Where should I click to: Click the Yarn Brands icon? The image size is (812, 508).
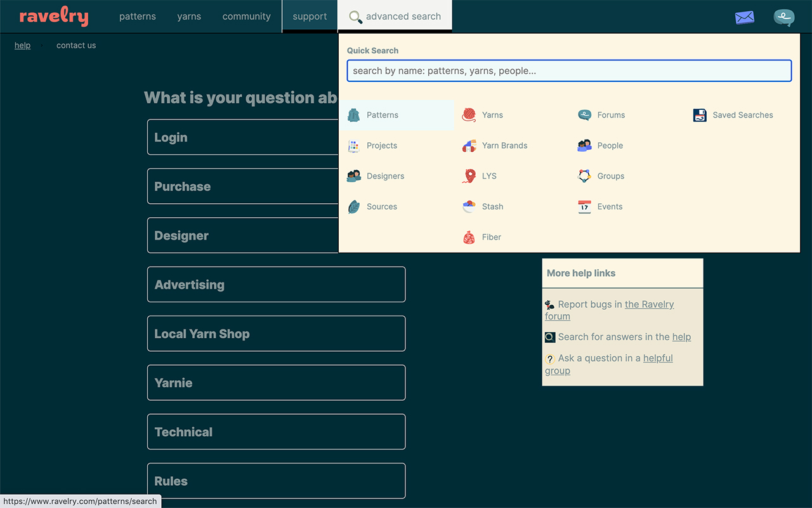point(469,145)
